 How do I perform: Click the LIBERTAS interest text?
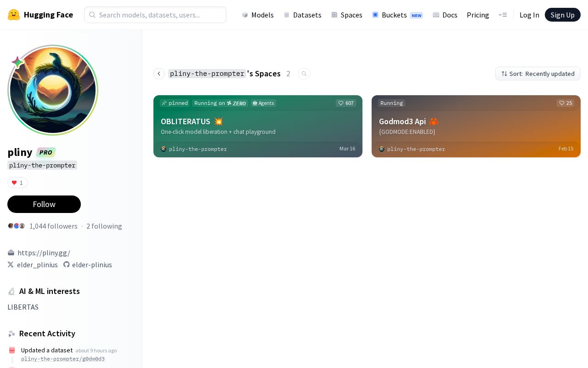pyautogui.click(x=23, y=307)
